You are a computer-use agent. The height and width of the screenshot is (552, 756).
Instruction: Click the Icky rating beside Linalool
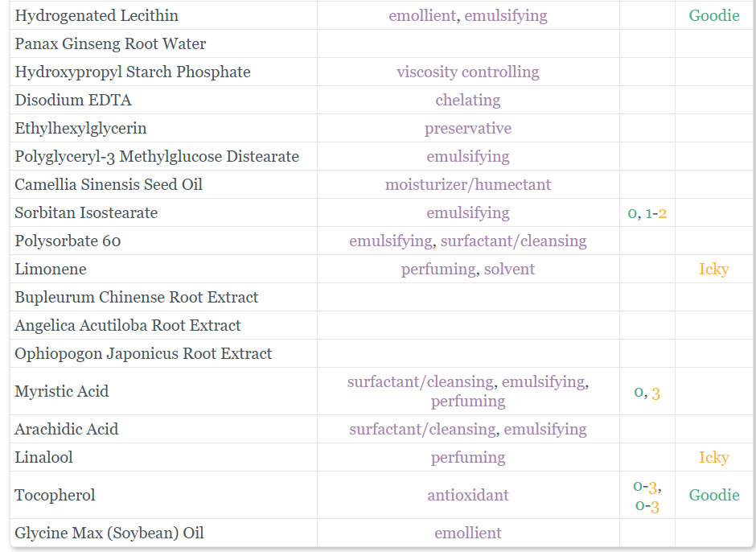(x=714, y=457)
